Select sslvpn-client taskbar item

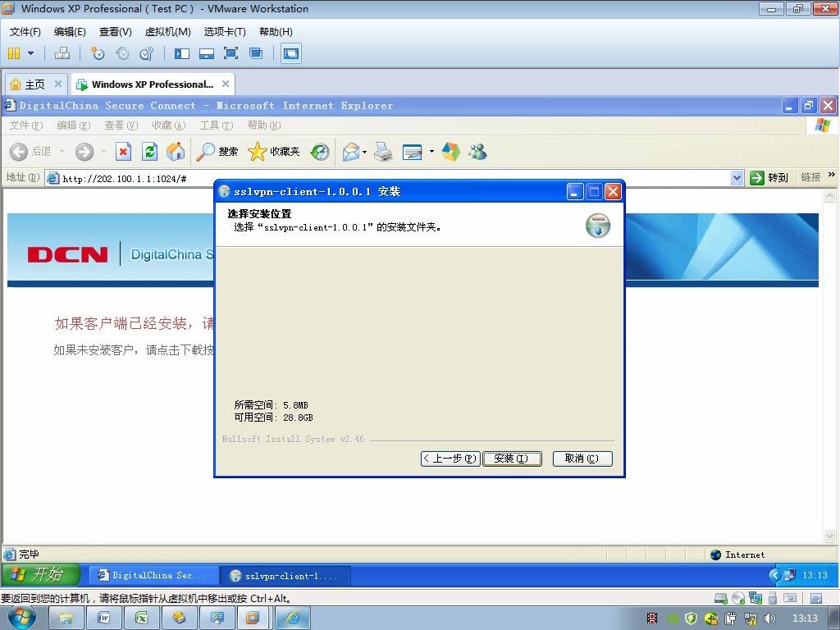[285, 576]
